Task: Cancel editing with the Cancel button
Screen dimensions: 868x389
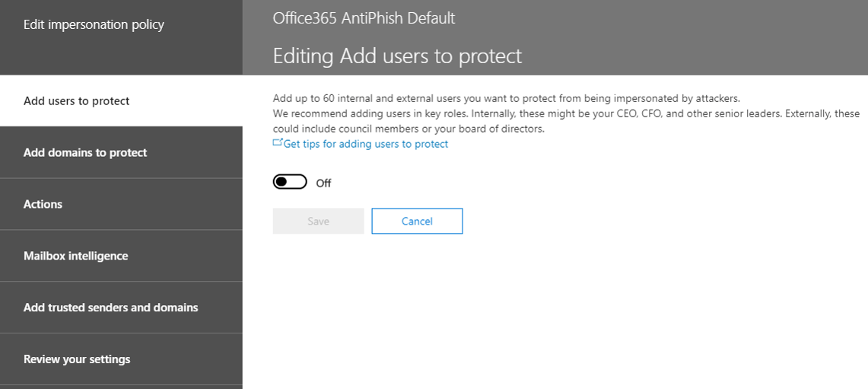Action: pyautogui.click(x=417, y=221)
